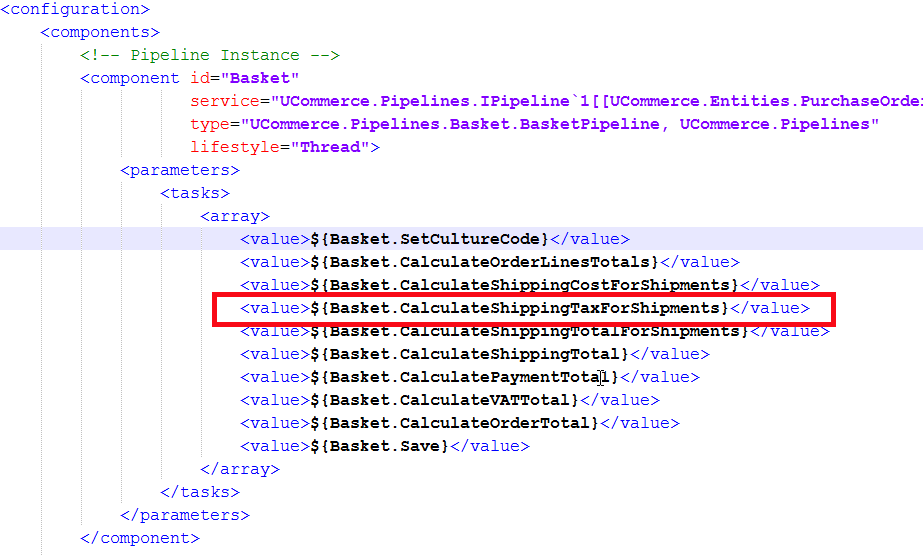Click the opening tasks tag
Image resolution: width=923 pixels, height=556 pixels.
tap(195, 194)
